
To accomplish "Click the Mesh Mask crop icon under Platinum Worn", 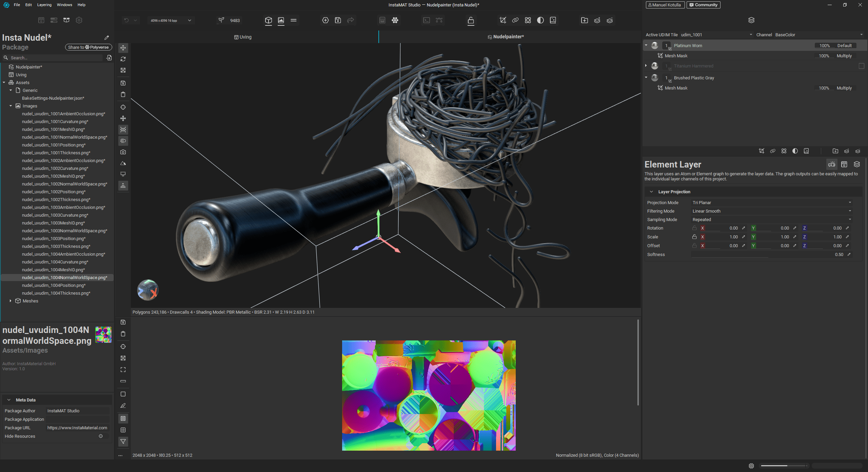I will pyautogui.click(x=661, y=55).
